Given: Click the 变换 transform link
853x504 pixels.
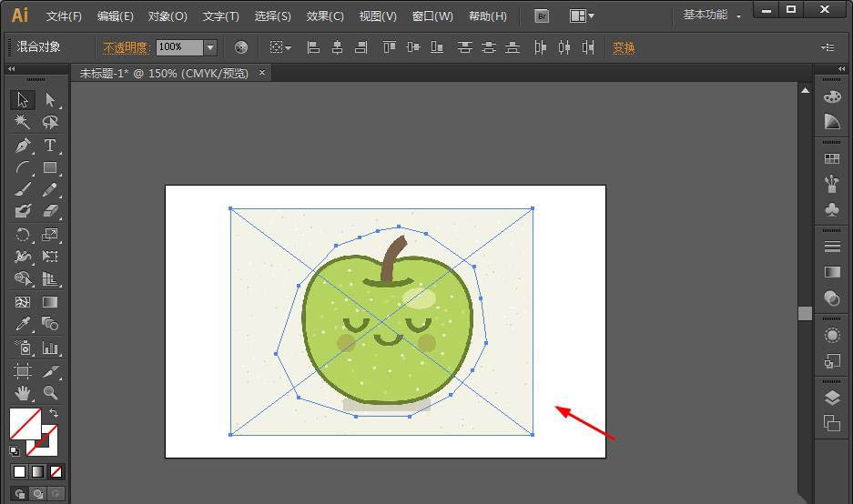Looking at the screenshot, I should pyautogui.click(x=624, y=48).
